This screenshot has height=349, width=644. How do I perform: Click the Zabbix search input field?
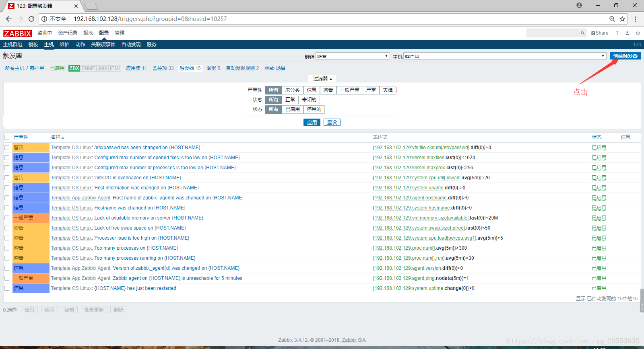[553, 33]
